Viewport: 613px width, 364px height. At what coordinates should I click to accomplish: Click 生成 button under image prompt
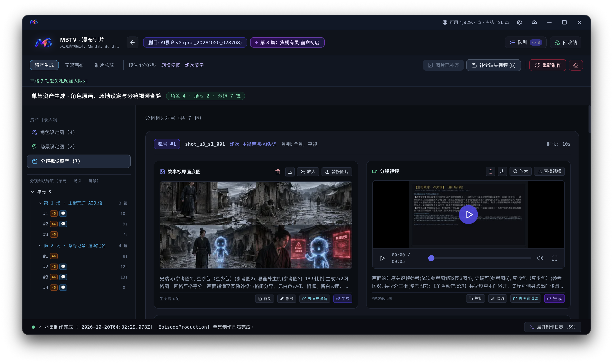343,299
